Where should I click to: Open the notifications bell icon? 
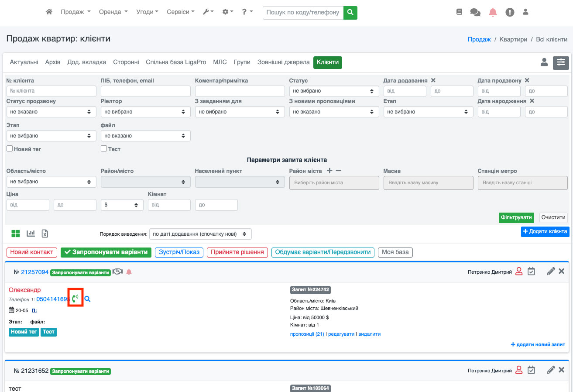pos(493,12)
